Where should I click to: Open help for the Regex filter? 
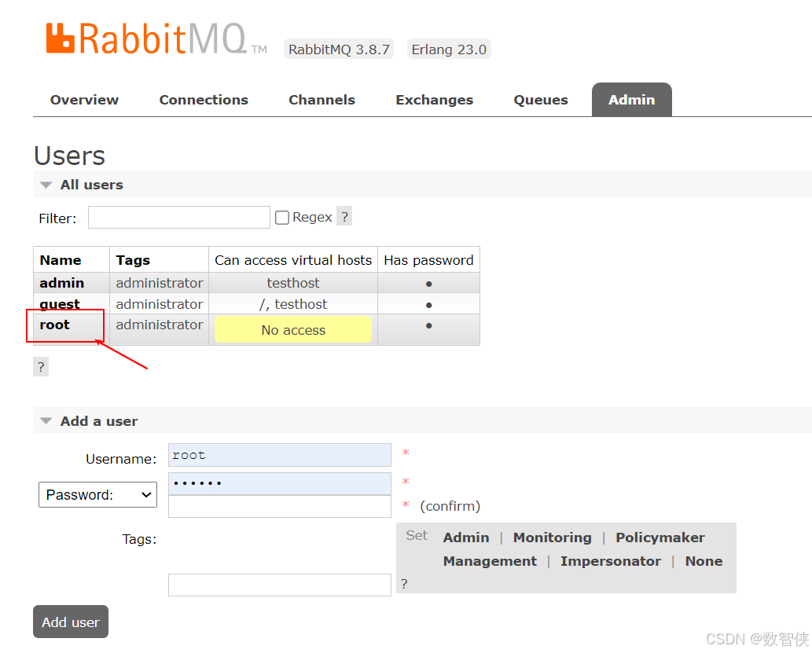(344, 216)
